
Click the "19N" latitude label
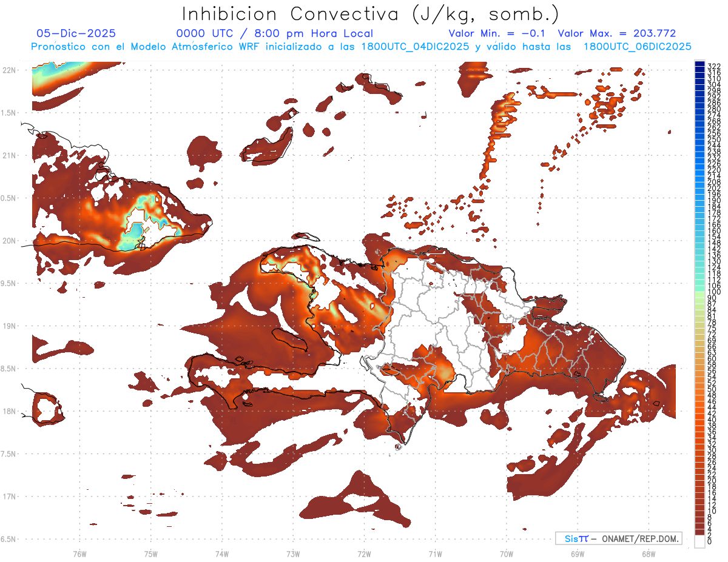[x=9, y=326]
